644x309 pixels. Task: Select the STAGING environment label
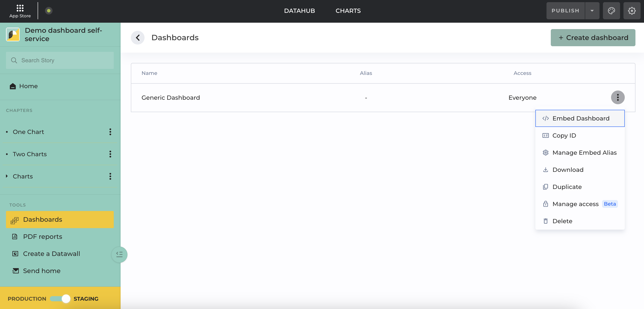click(x=86, y=299)
